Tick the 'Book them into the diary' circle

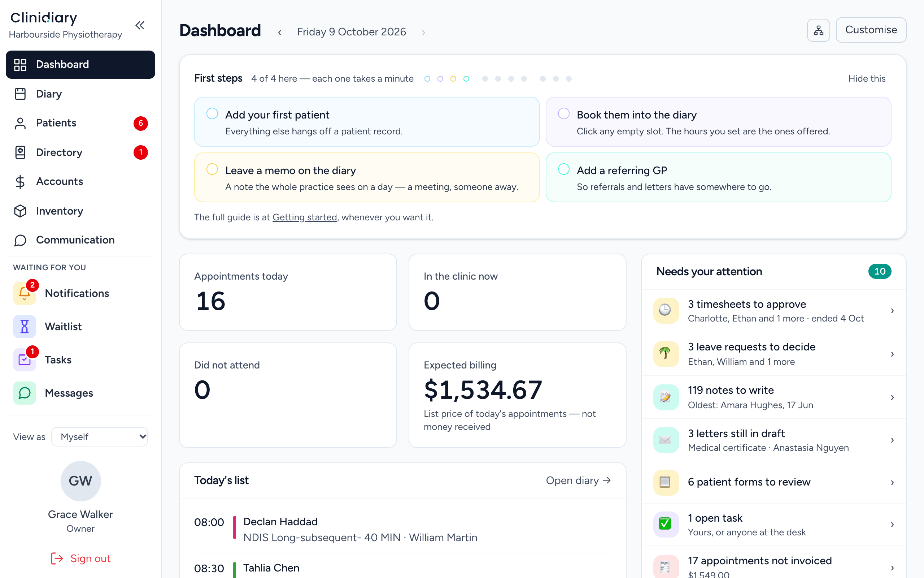(563, 113)
